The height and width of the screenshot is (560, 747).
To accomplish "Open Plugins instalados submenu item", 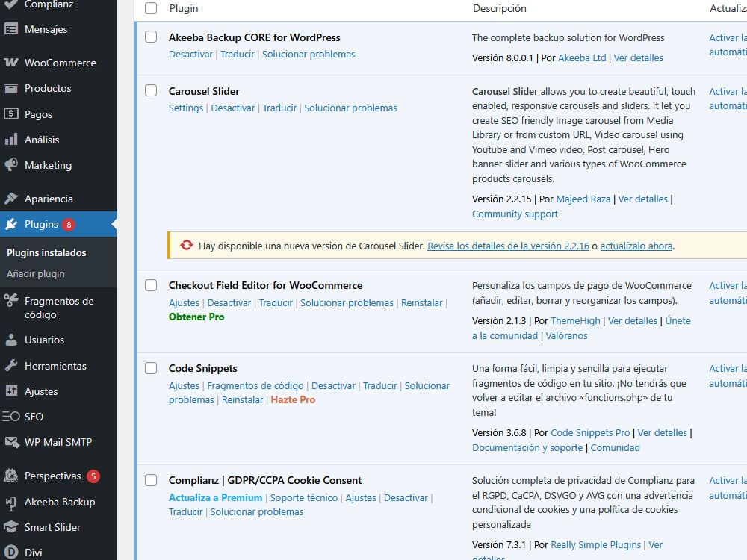I will 46,253.
